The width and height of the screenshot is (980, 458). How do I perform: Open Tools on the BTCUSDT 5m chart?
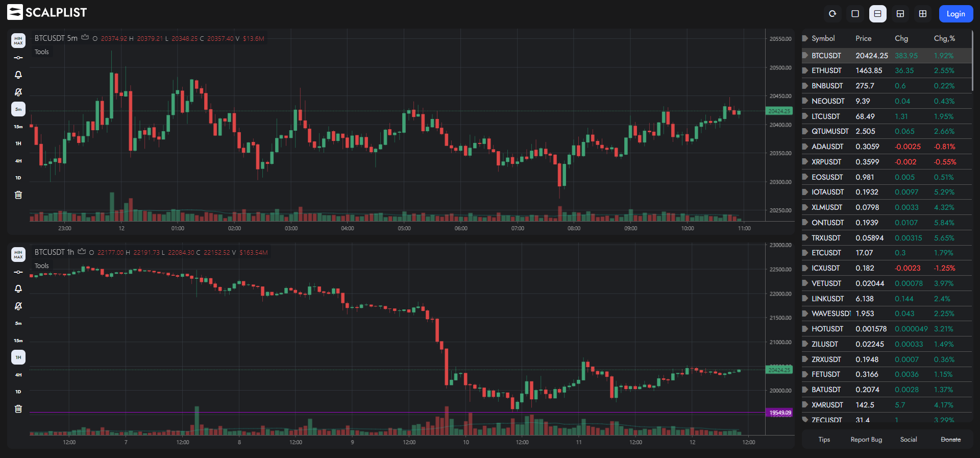pyautogui.click(x=42, y=52)
